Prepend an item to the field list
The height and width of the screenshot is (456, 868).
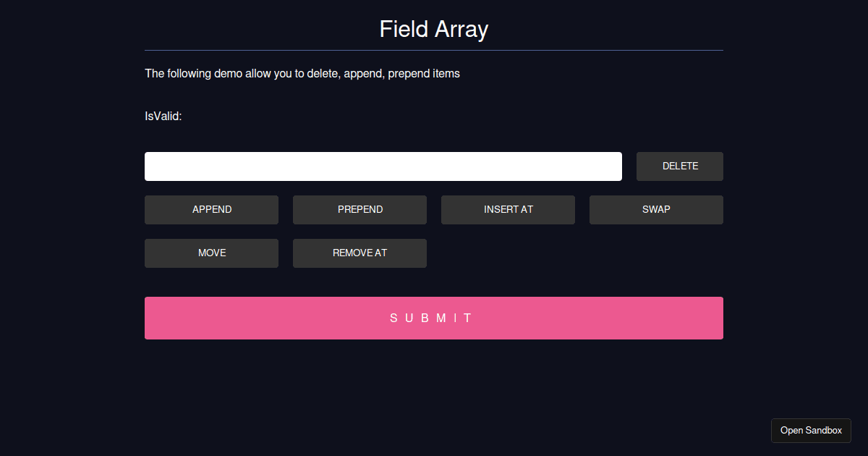(359, 209)
